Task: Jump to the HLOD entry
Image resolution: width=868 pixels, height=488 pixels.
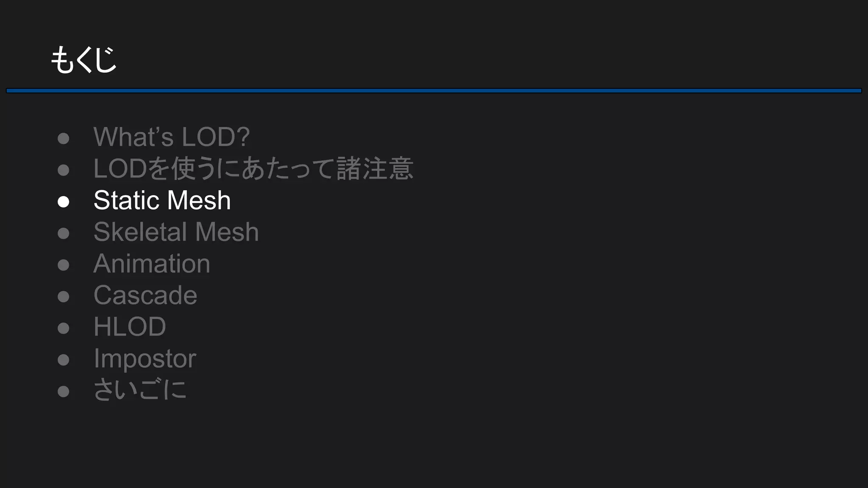Action: pos(130,327)
